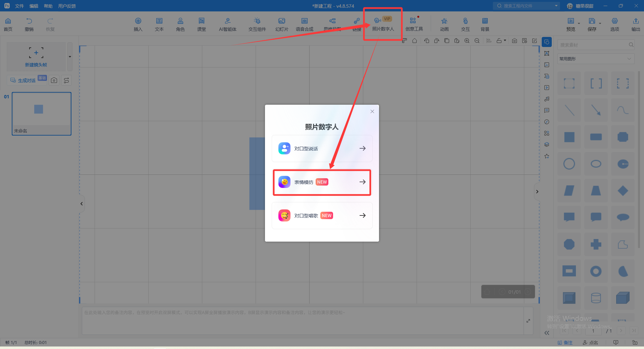Click the 背景 background icon

485,24
